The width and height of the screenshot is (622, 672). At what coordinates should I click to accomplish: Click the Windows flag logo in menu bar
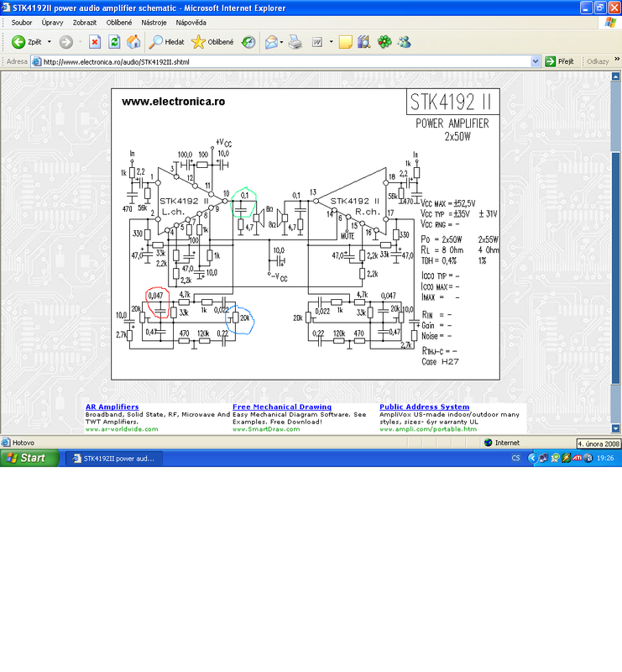[610, 23]
